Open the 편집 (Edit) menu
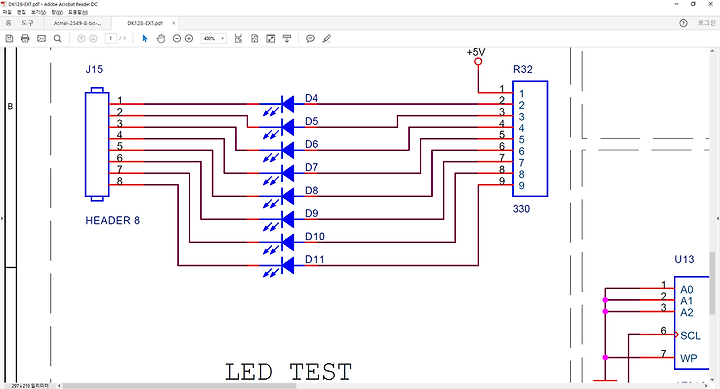This screenshot has height=389, width=720. (x=21, y=12)
